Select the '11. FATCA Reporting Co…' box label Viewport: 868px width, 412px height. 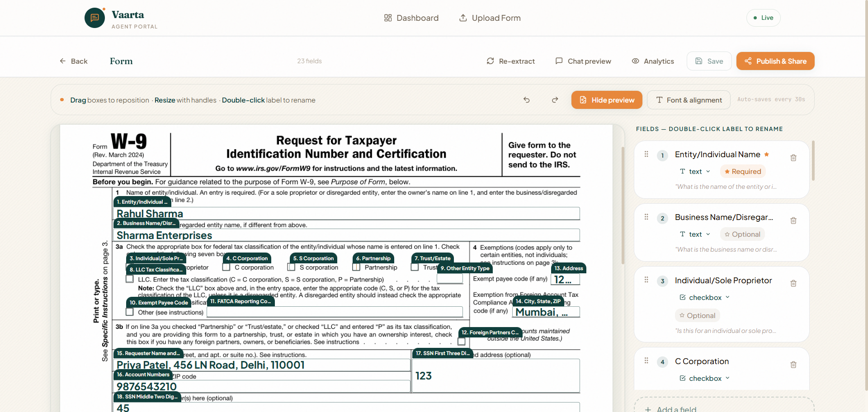click(x=241, y=301)
